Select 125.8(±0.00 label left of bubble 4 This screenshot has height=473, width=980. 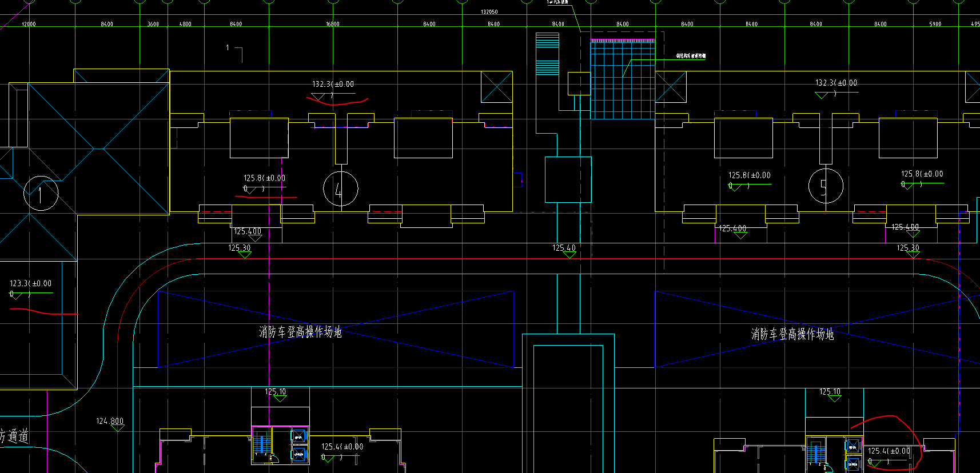coord(264,178)
